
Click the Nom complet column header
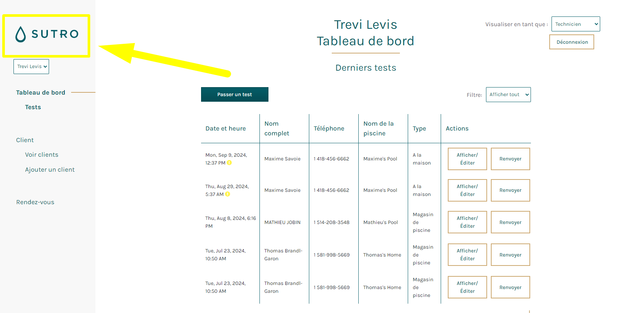pos(277,129)
